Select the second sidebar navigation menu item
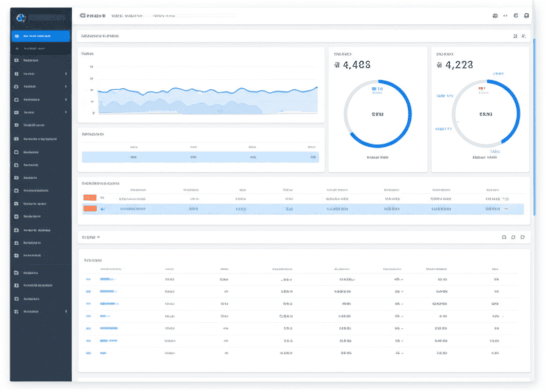545x392 pixels. (x=40, y=47)
